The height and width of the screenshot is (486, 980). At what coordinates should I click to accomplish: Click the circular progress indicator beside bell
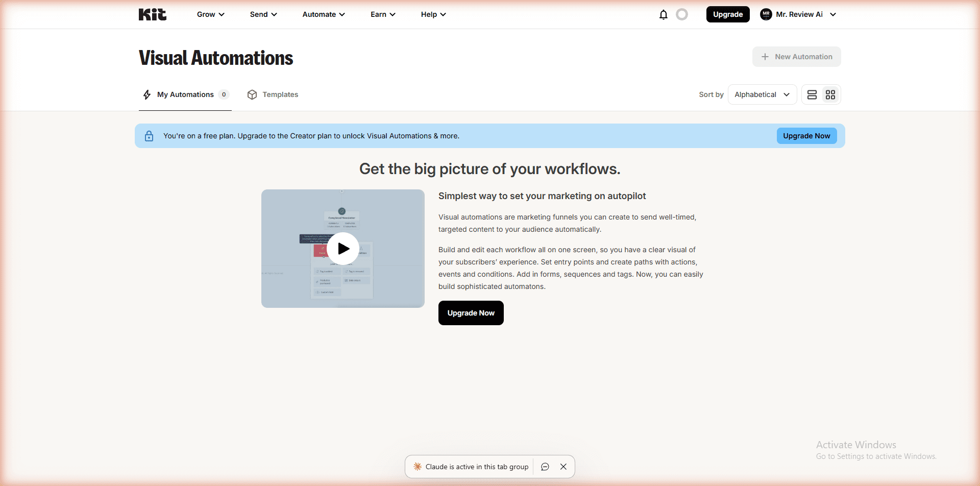(x=682, y=14)
